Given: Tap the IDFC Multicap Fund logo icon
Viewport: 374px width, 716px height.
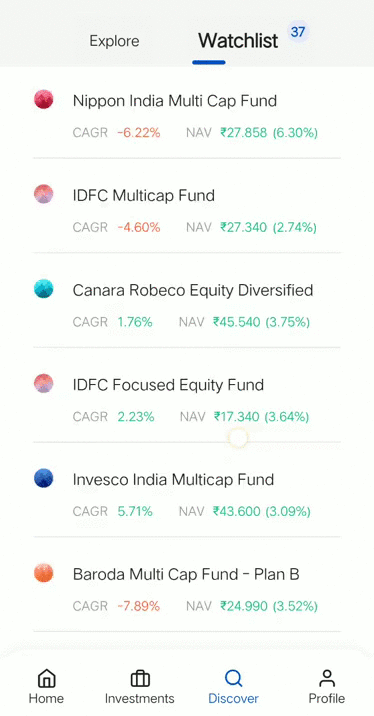Looking at the screenshot, I should point(43,194).
